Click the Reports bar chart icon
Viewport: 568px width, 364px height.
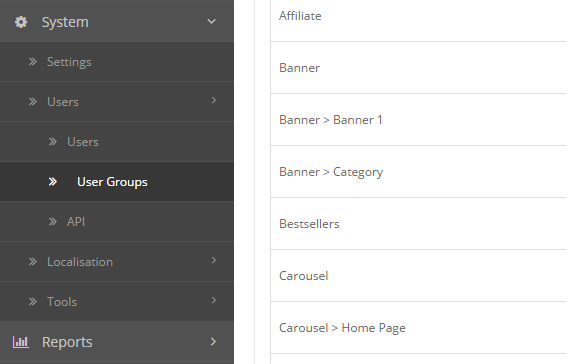point(21,342)
